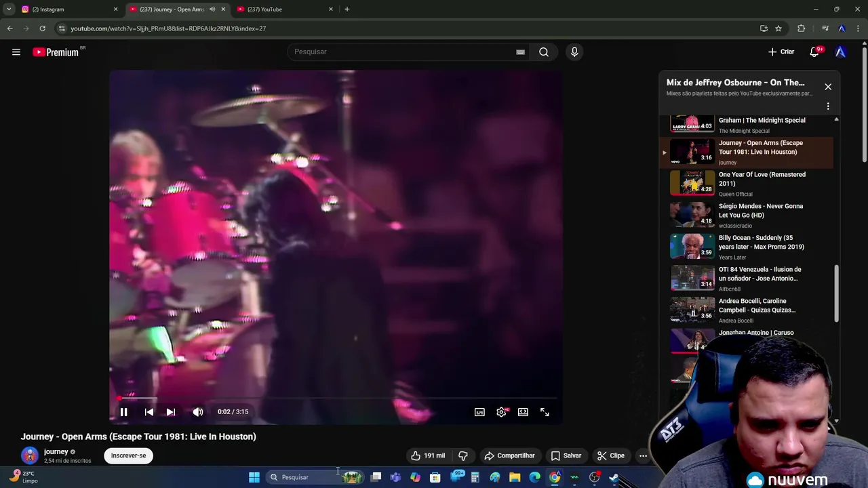Click the playlist panel scrollbar thumb
The image size is (868, 488).
[836, 293]
